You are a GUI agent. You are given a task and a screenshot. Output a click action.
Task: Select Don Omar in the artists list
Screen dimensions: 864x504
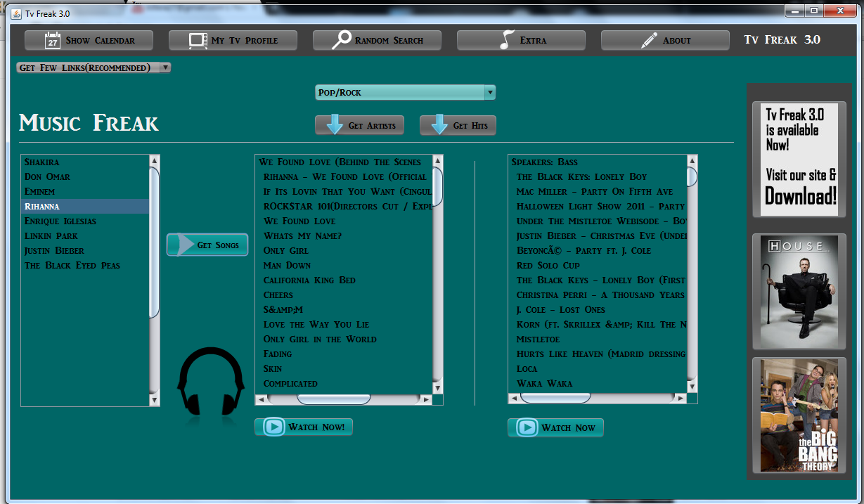coord(85,176)
